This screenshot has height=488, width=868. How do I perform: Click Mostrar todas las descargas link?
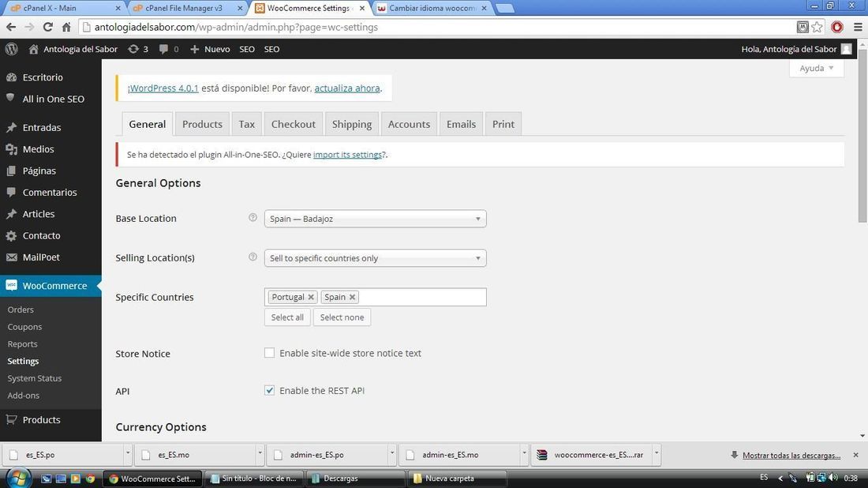(791, 456)
